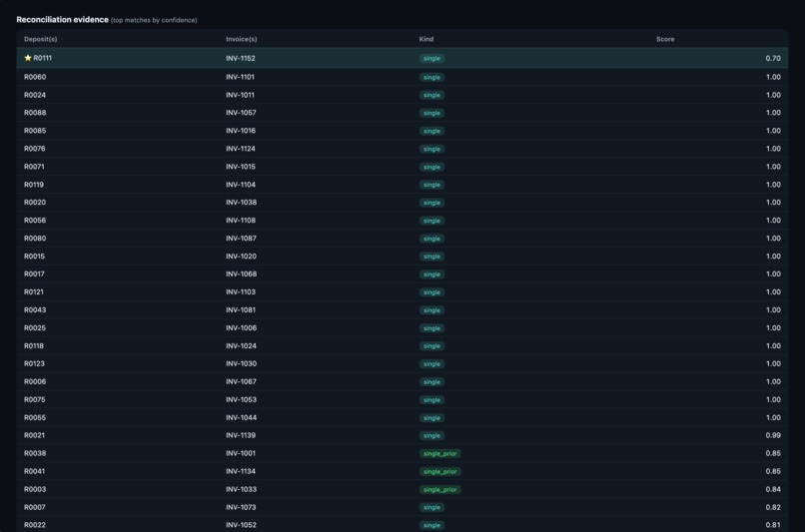Click invoice INV-1053
805x532 pixels.
click(241, 399)
